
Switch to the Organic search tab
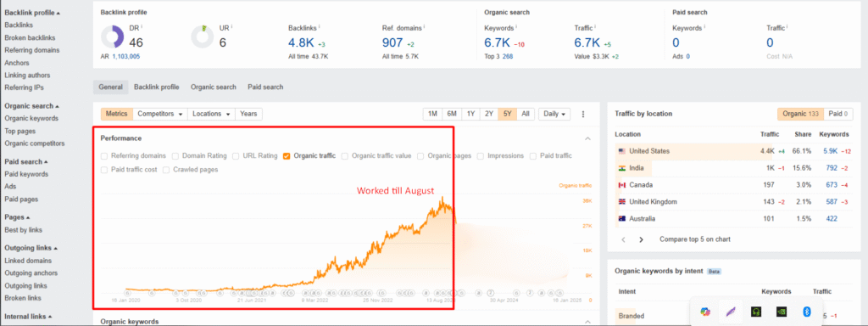click(x=213, y=87)
